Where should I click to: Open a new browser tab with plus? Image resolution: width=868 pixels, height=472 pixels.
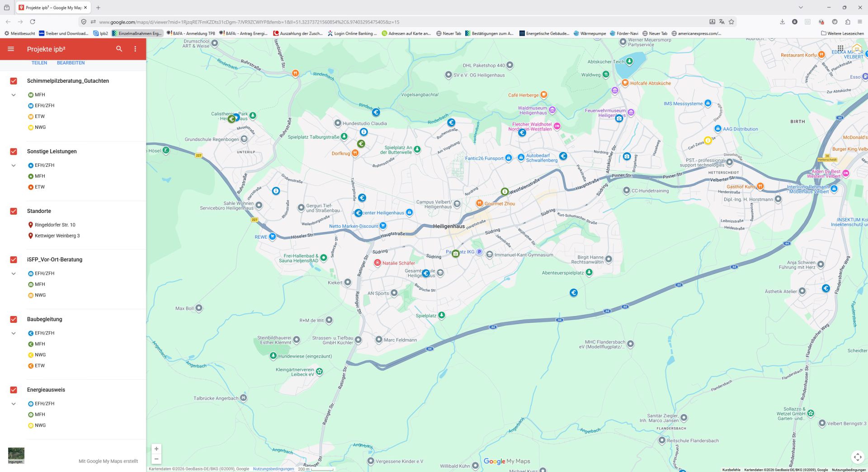point(98,8)
